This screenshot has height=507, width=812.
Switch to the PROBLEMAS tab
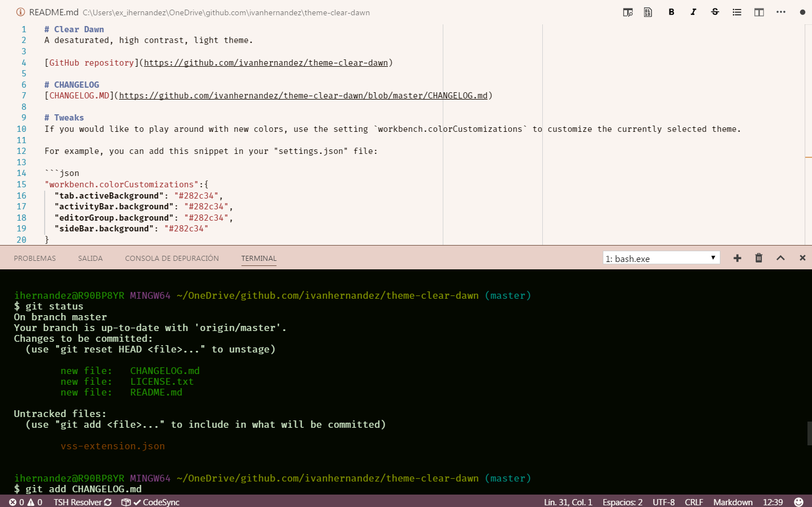(x=35, y=259)
